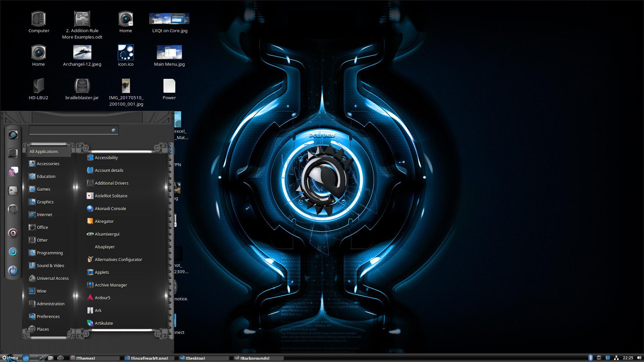
Task: Click the menu search input field
Action: (70, 130)
